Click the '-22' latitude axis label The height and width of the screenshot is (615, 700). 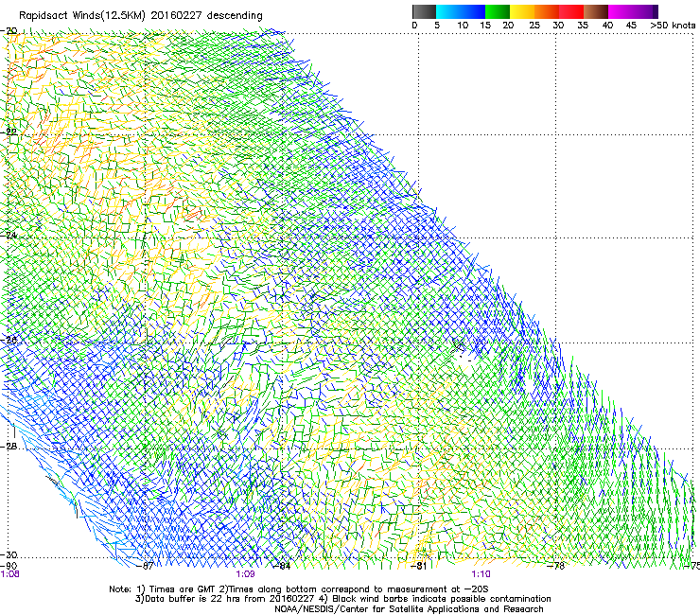[x=9, y=132]
